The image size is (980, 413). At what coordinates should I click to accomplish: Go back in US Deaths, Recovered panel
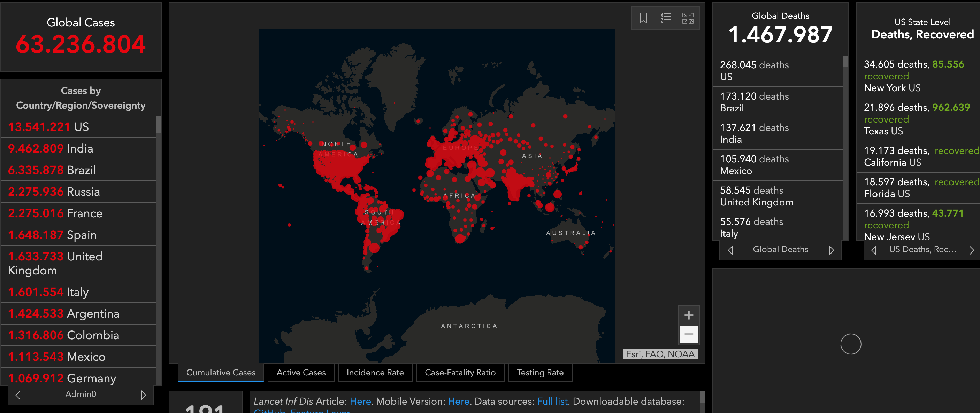(874, 250)
